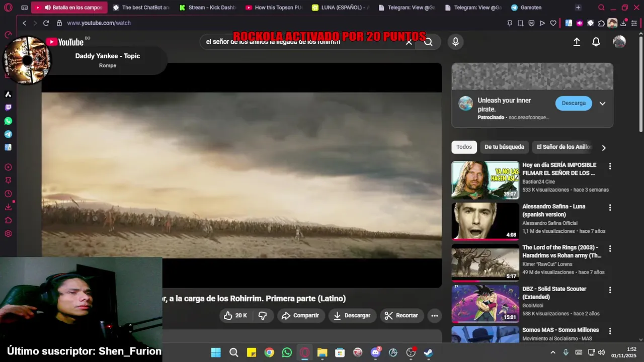Open options for Somos MAS video
Screen dimensions: 644x362
(610, 331)
